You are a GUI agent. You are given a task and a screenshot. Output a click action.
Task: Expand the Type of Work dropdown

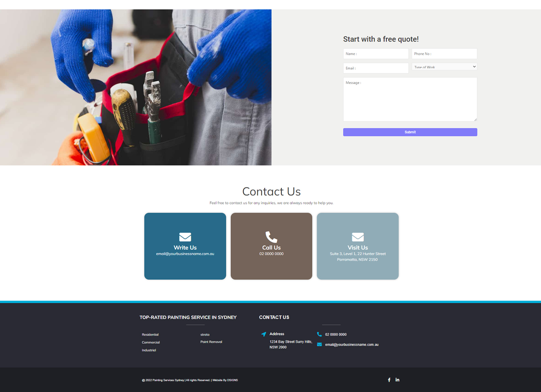[444, 67]
